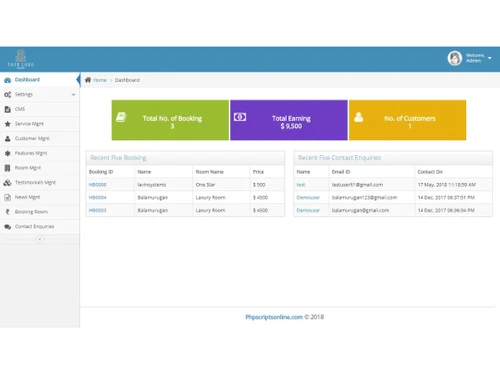Image resolution: width=500 pixels, height=375 pixels.
Task: Collapse the sidebar with the arrow toggle
Action: click(x=40, y=239)
